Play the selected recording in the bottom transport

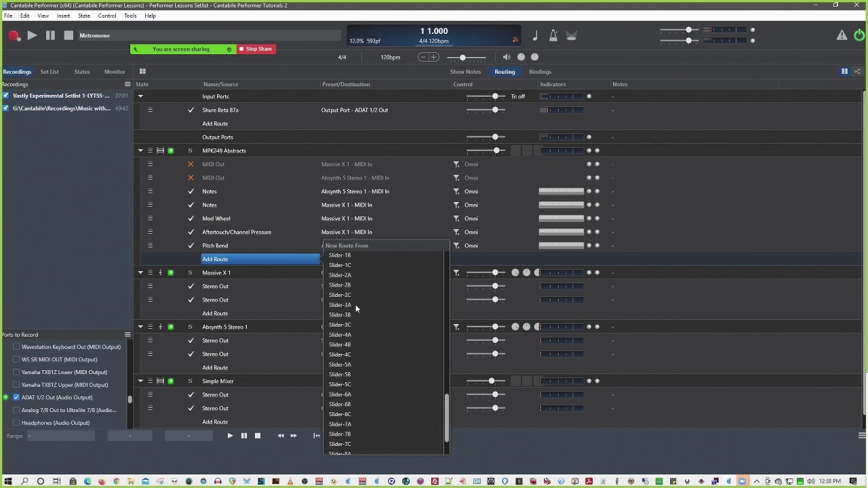pos(230,436)
